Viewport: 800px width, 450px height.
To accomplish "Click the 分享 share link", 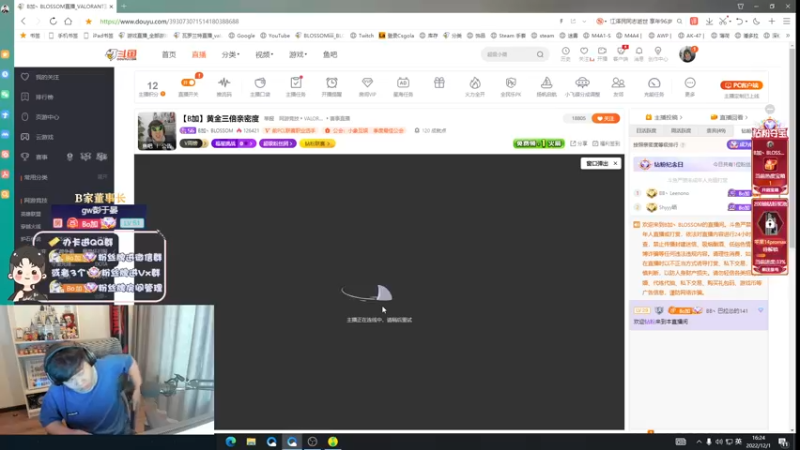I will click(579, 144).
